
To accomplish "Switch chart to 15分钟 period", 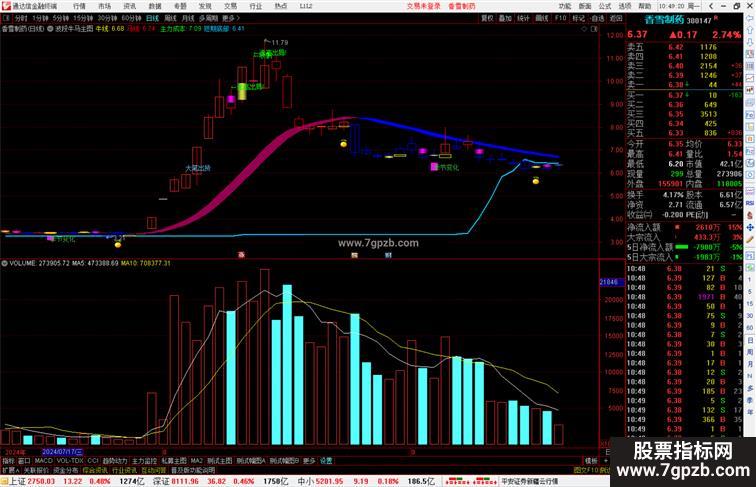I will tap(83, 18).
